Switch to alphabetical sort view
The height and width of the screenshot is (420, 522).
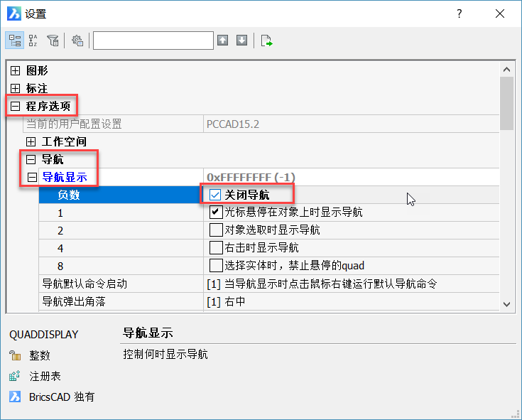33,41
